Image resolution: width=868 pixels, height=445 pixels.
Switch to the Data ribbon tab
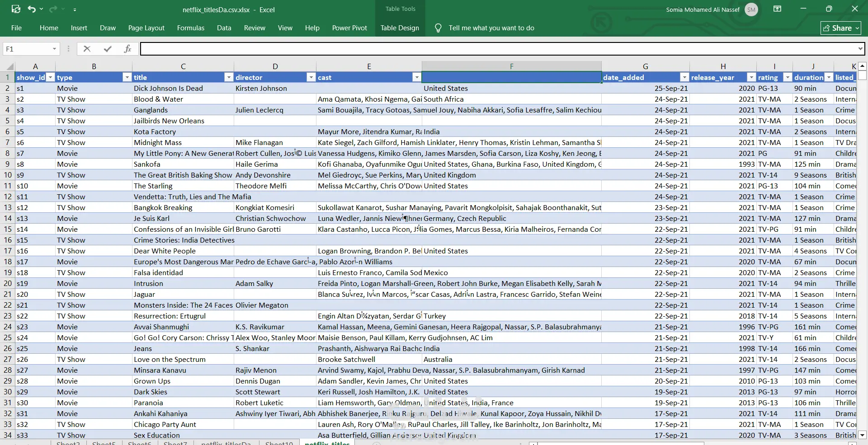point(224,28)
